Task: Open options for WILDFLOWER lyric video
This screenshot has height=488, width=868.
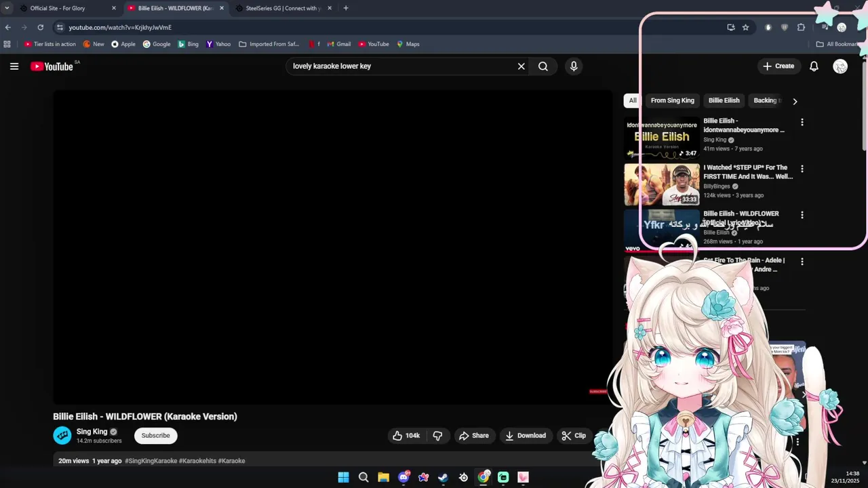Action: tap(802, 215)
